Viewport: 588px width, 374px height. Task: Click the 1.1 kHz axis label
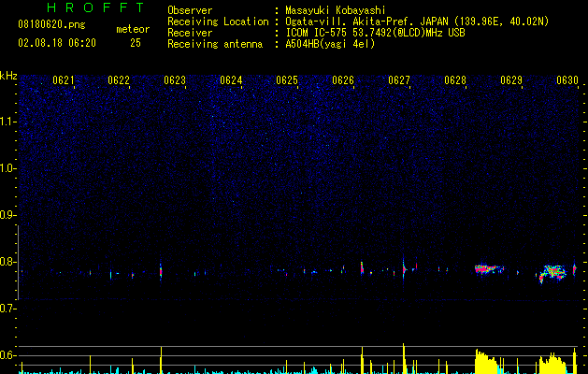click(8, 122)
